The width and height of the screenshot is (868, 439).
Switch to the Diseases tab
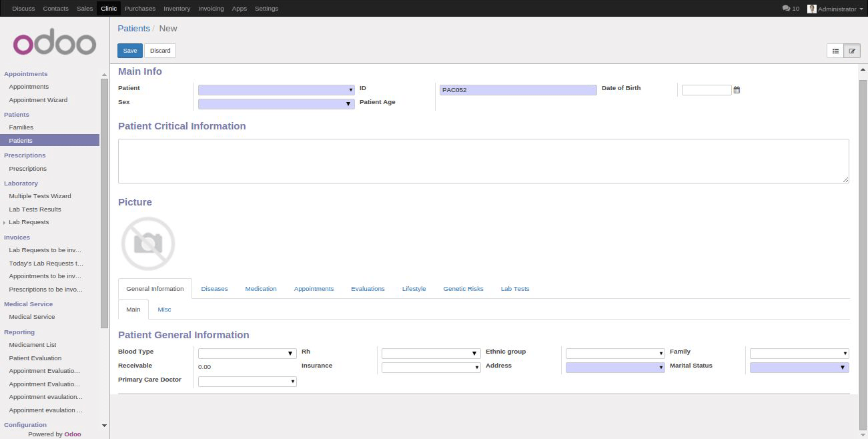(214, 289)
